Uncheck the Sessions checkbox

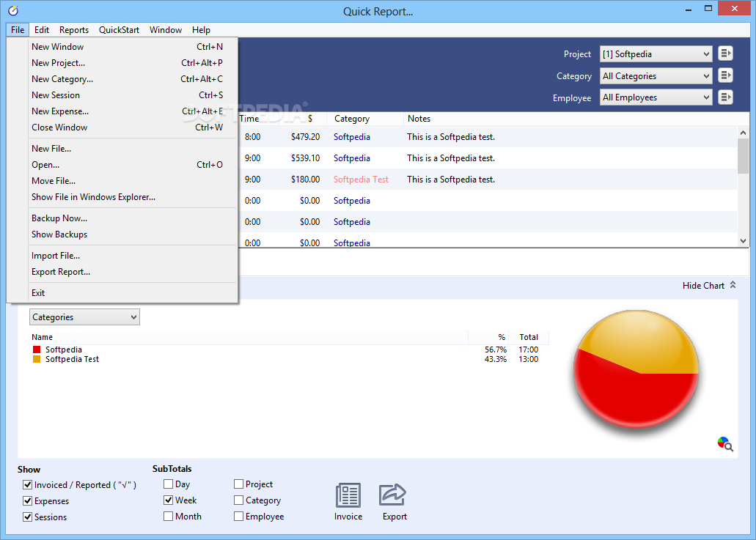pos(27,517)
